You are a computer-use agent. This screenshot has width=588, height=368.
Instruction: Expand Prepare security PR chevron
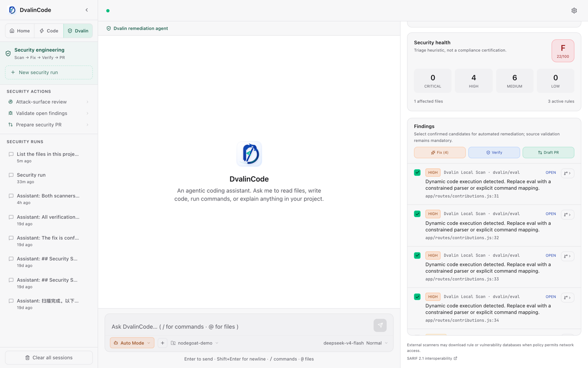[87, 125]
